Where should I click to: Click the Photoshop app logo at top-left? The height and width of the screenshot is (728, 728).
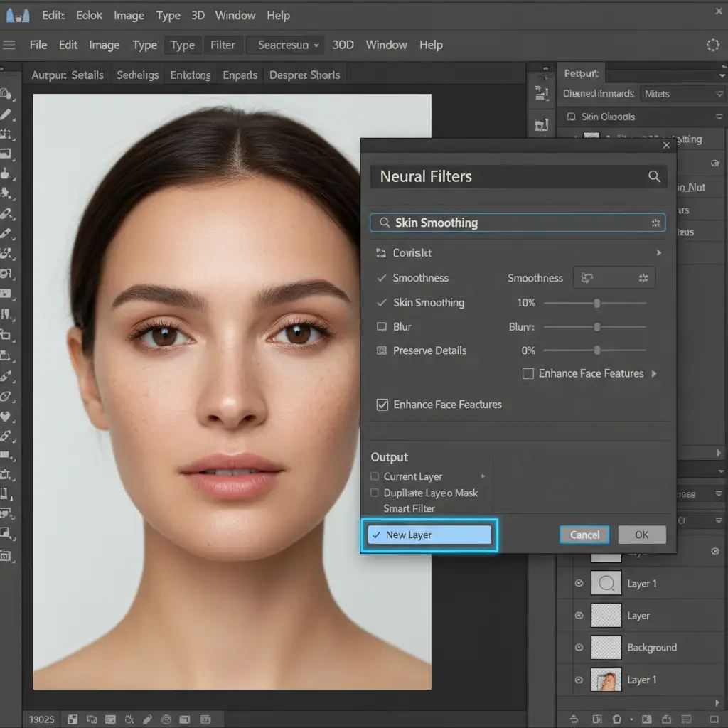click(x=18, y=15)
